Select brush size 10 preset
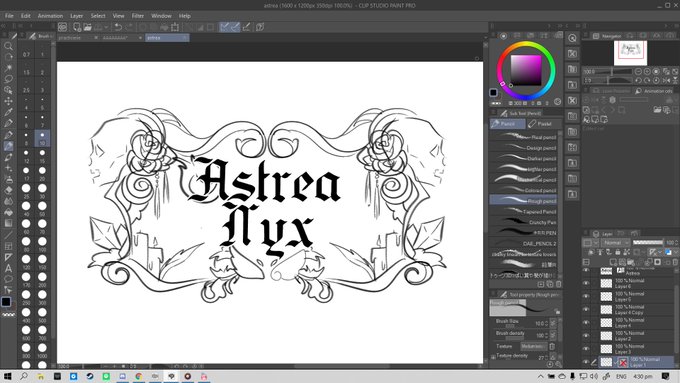 [42, 138]
